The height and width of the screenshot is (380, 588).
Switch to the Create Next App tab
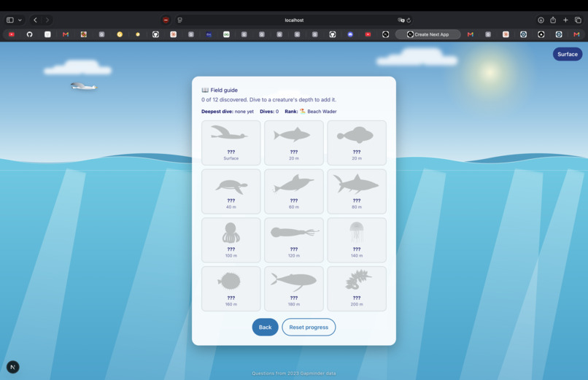tap(428, 34)
